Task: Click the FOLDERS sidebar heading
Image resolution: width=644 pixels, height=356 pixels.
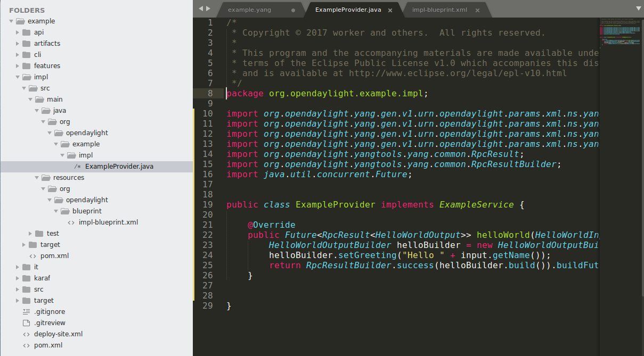Action: [x=27, y=10]
